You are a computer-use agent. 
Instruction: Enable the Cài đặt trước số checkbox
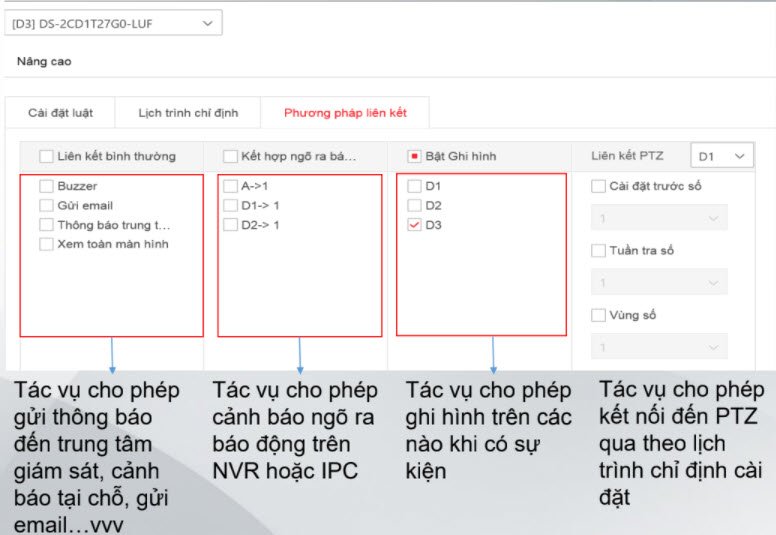coord(598,186)
